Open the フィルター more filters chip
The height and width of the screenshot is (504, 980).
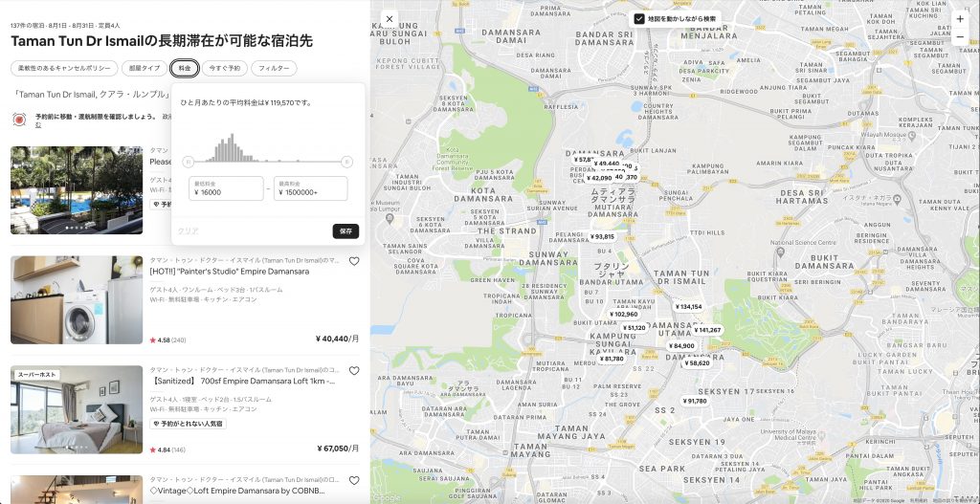pos(274,68)
